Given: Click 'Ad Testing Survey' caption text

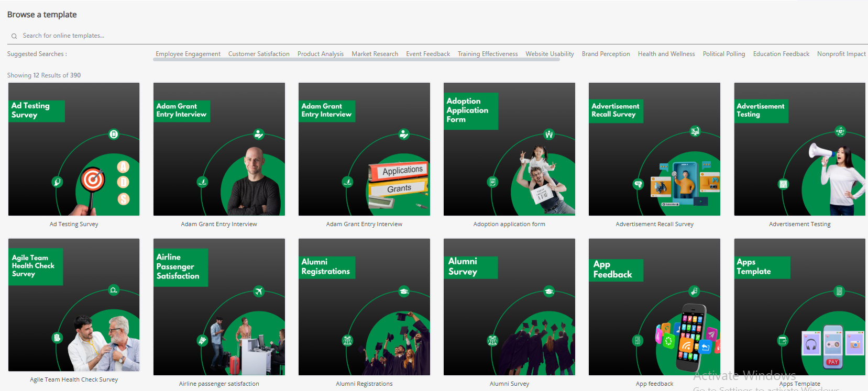Looking at the screenshot, I should click(74, 224).
